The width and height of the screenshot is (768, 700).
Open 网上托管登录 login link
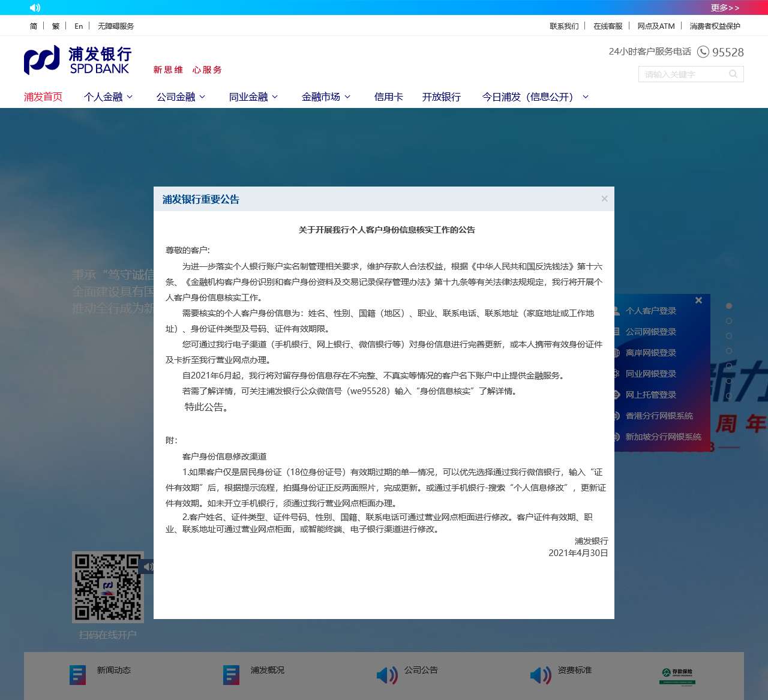(x=650, y=395)
